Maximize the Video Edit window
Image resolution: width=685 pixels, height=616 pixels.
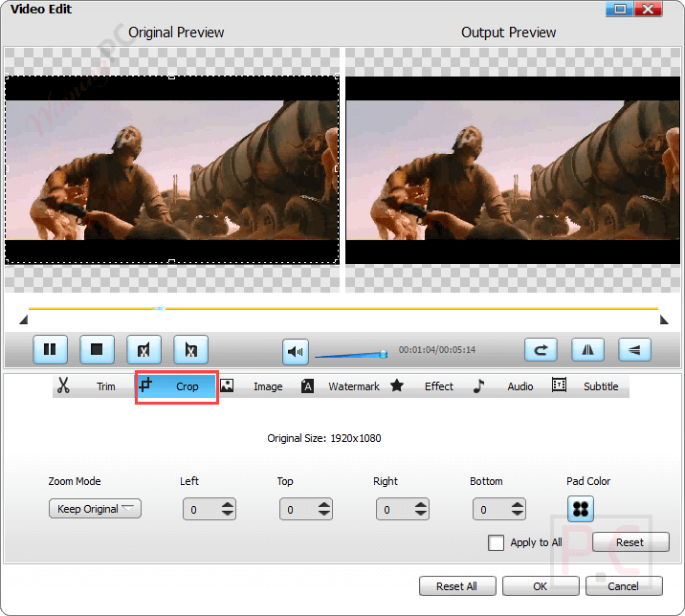click(x=620, y=10)
